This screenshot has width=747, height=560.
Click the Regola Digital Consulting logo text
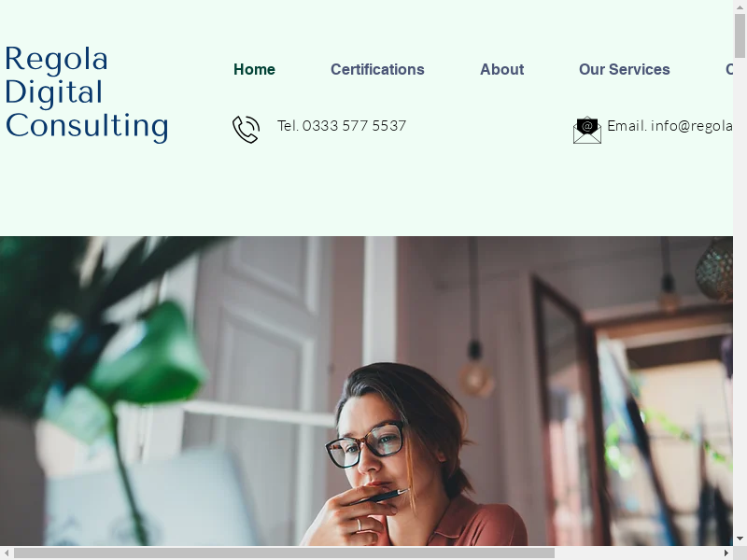tap(86, 92)
